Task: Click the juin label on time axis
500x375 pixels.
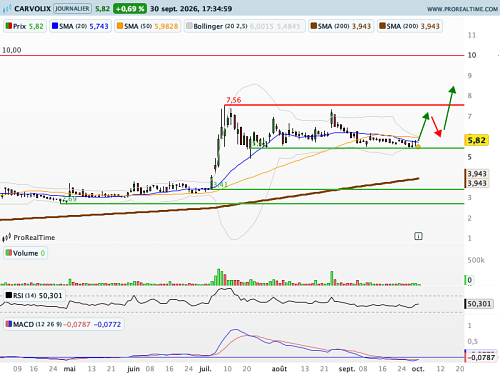Action: [133, 369]
